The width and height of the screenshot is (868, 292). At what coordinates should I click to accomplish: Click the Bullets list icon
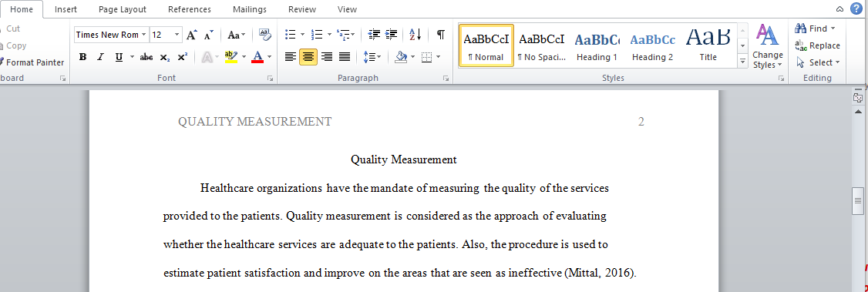tap(290, 35)
